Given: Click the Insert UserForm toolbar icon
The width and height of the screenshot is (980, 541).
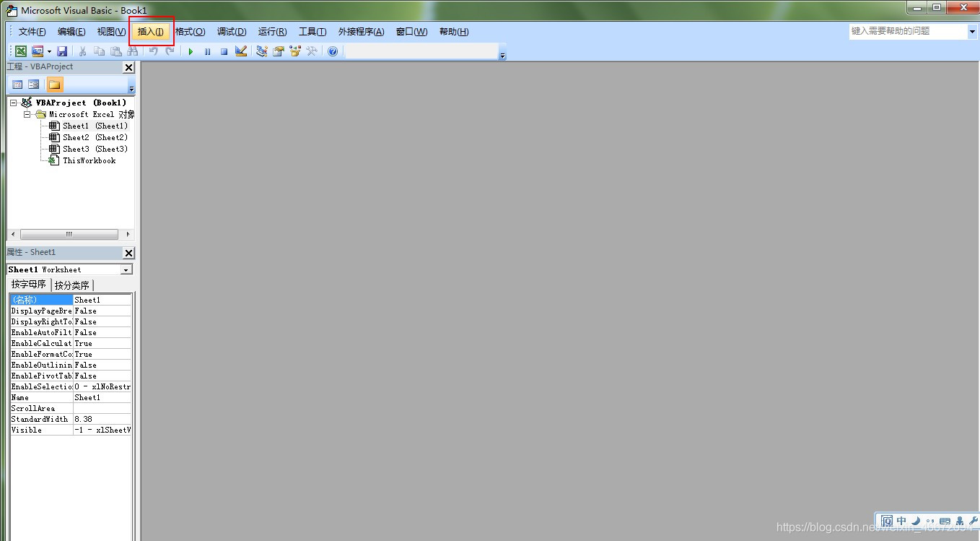Looking at the screenshot, I should pyautogui.click(x=38, y=51).
